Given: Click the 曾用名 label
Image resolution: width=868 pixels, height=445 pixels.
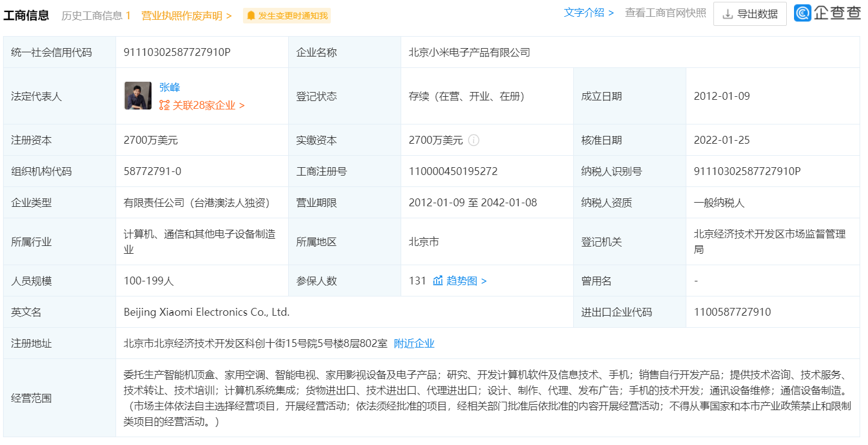Looking at the screenshot, I should [x=596, y=281].
